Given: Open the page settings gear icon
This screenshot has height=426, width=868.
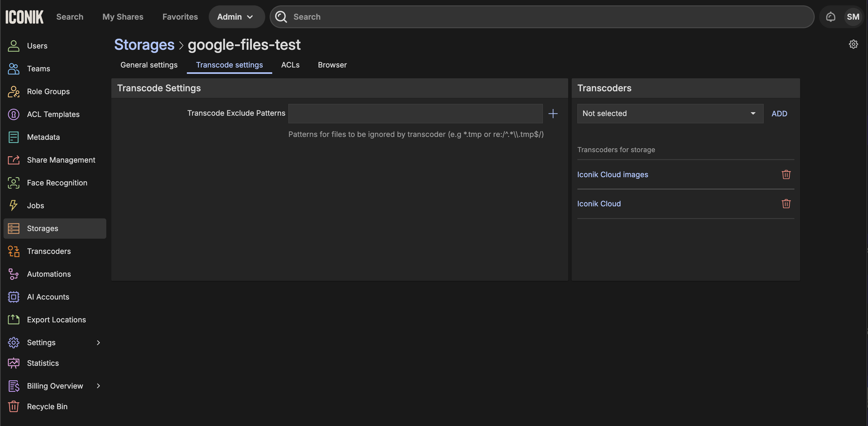Looking at the screenshot, I should tap(853, 44).
